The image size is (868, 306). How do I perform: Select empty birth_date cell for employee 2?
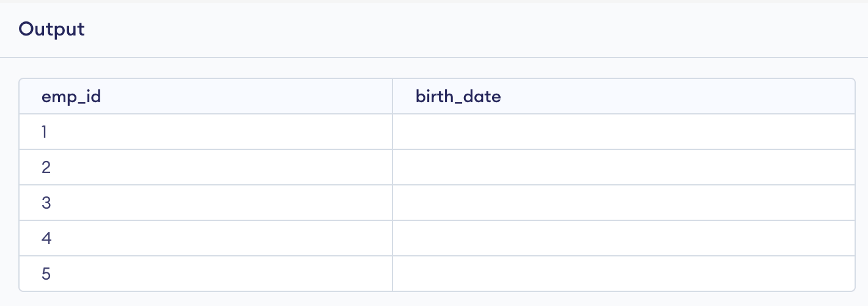point(623,167)
